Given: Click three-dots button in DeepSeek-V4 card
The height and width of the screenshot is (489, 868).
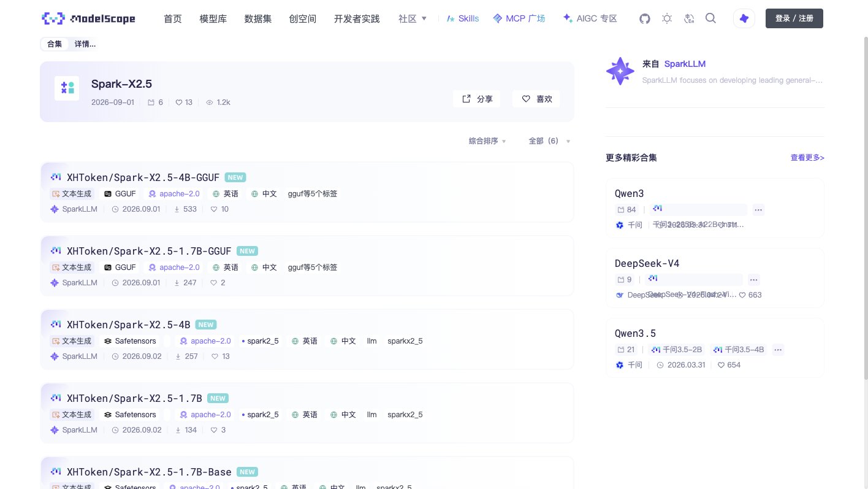Looking at the screenshot, I should [754, 280].
